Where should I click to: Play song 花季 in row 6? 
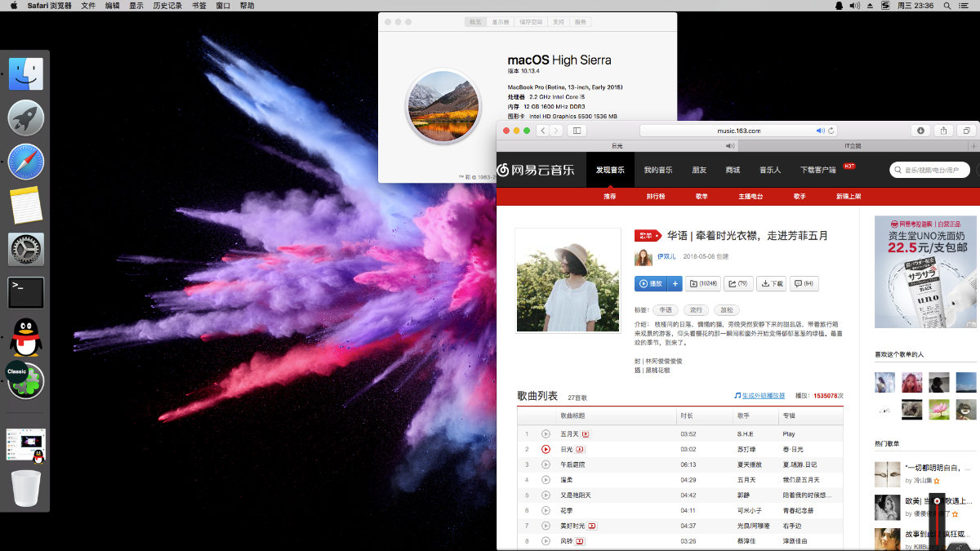tap(546, 510)
